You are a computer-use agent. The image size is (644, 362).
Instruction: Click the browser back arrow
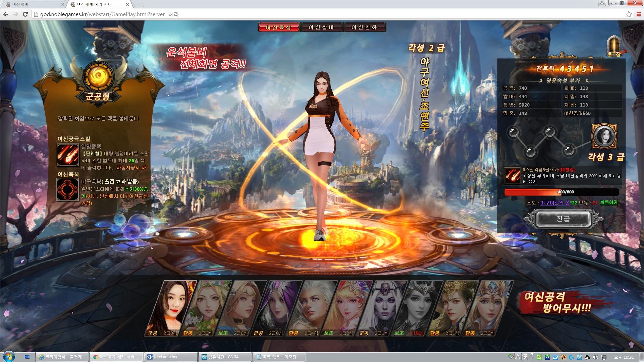(x=6, y=14)
